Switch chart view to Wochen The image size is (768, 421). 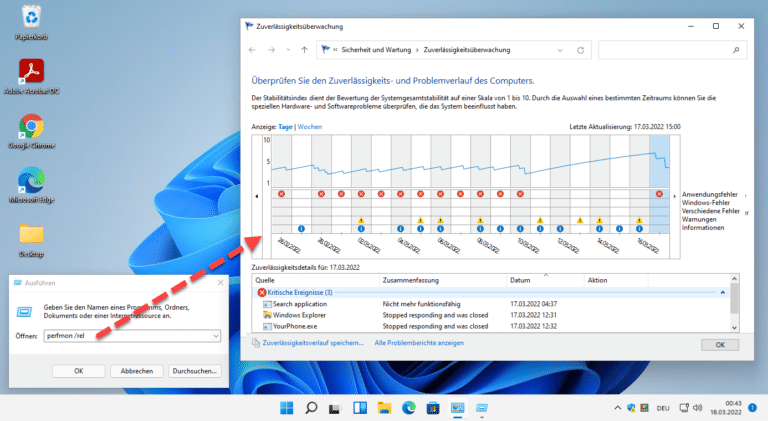(310, 127)
